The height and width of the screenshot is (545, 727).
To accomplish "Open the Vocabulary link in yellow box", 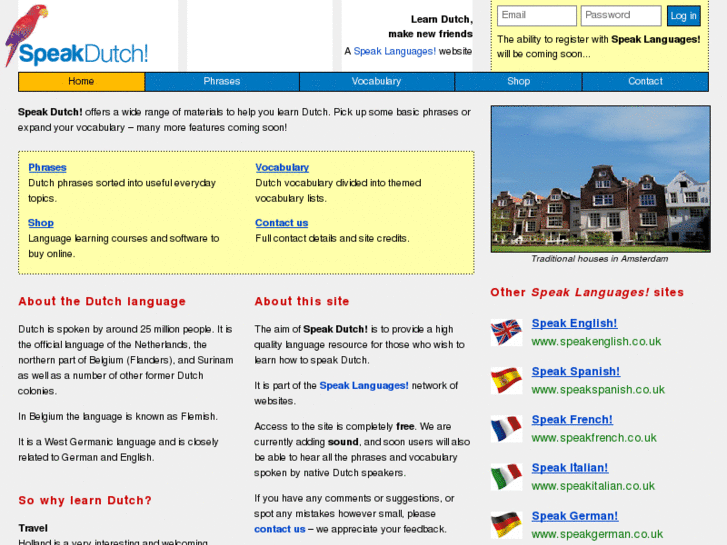I will (282, 167).
